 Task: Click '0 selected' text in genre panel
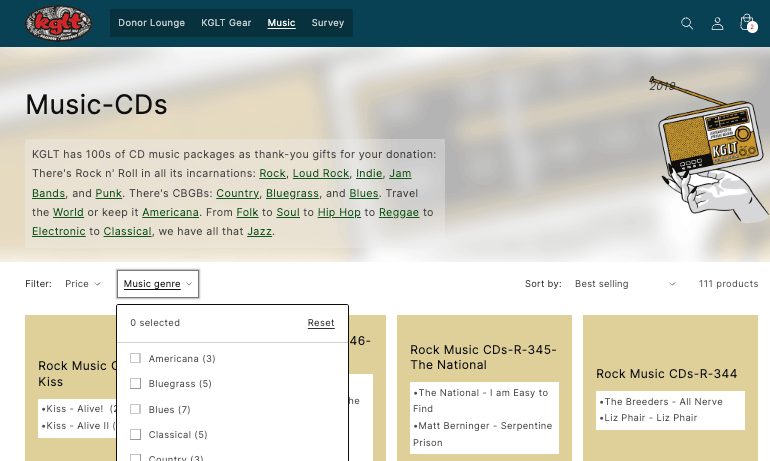(155, 323)
